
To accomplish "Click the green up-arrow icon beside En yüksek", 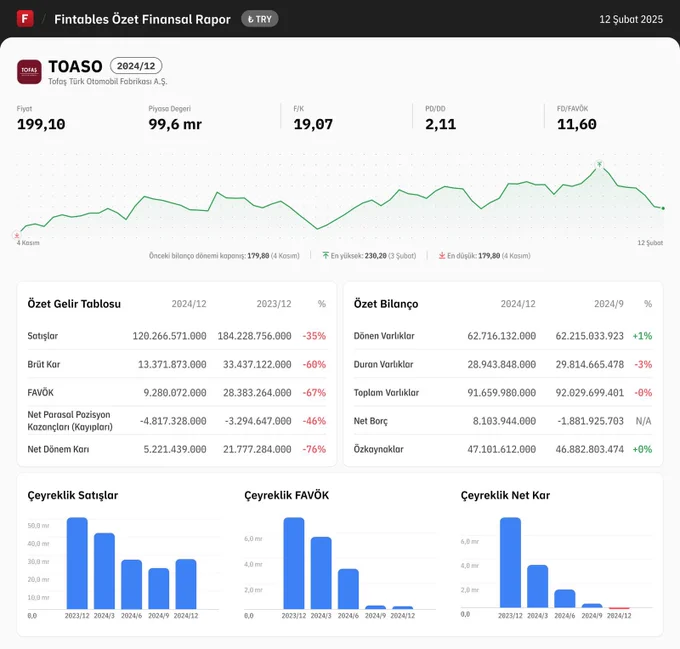I will point(325,255).
